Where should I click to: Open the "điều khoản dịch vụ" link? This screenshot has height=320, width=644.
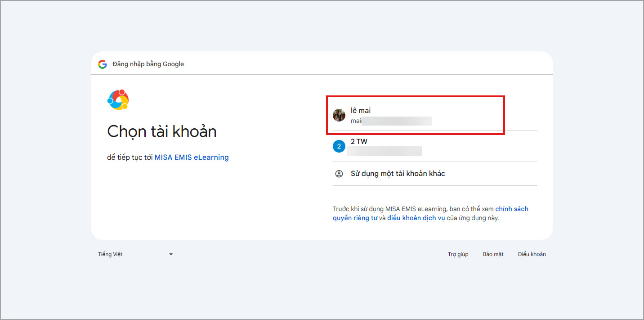[416, 218]
